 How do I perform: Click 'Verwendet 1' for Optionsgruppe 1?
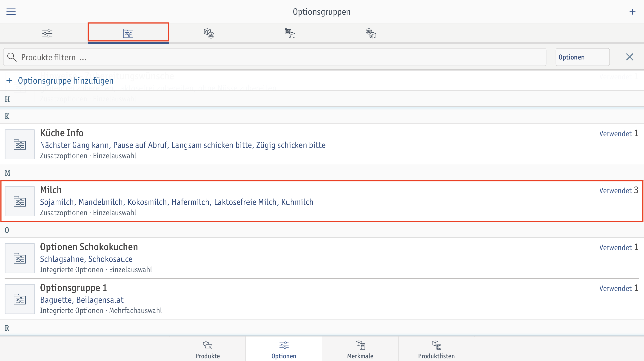tap(618, 288)
